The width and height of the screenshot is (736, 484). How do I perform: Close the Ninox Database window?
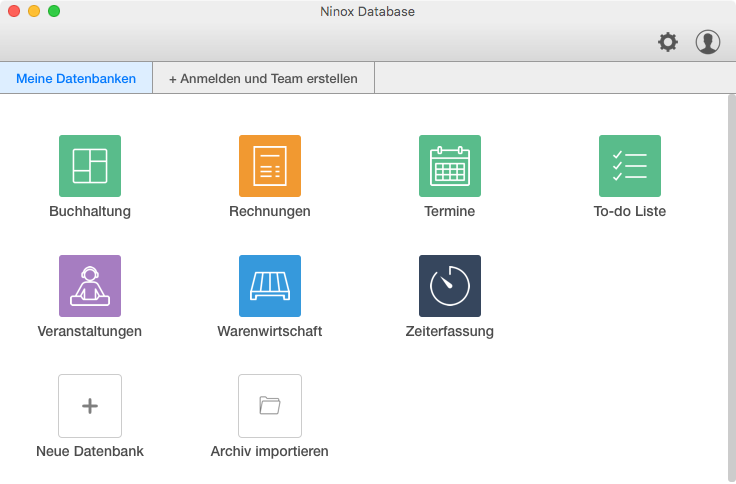[x=14, y=11]
